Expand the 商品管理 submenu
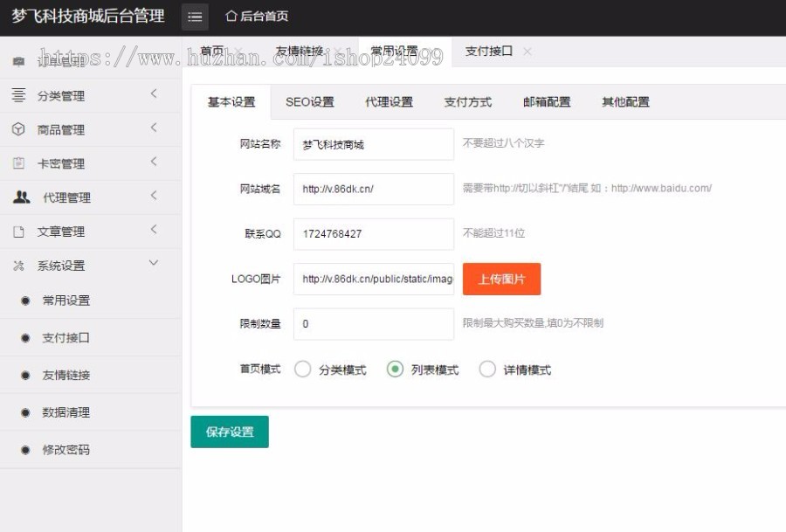Viewport: 786px width, 532px height. (x=154, y=128)
